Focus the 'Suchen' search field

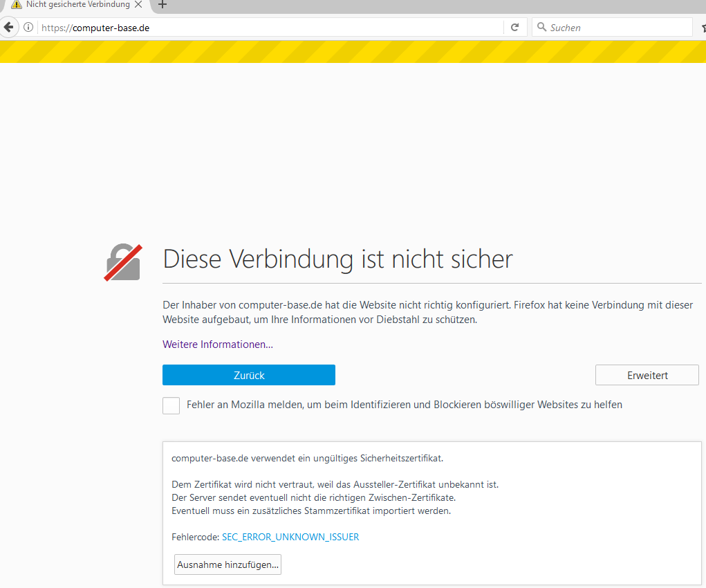point(613,28)
